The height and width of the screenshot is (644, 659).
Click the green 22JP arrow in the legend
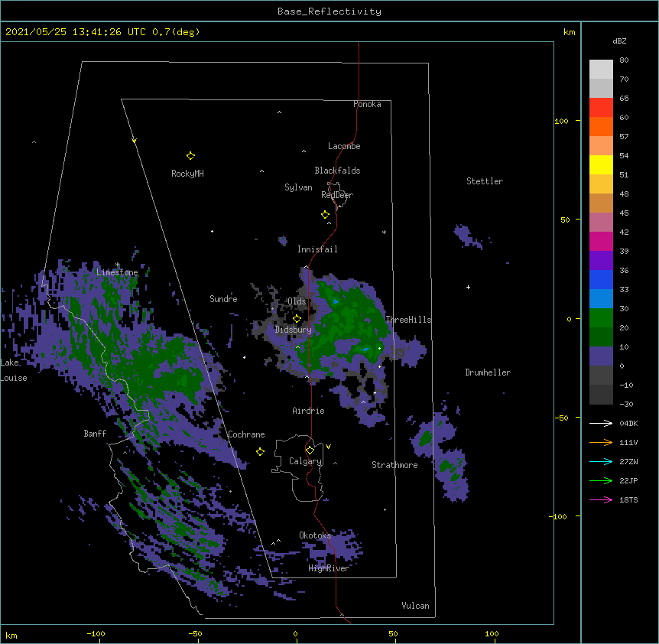click(x=601, y=480)
